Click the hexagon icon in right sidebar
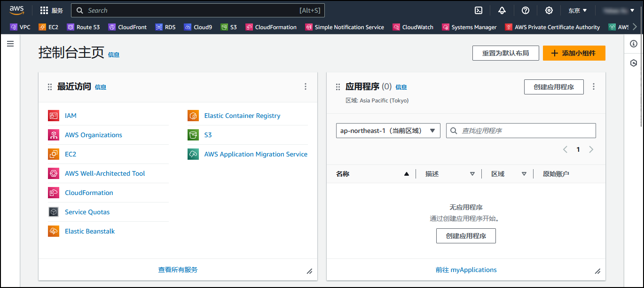 pyautogui.click(x=634, y=63)
